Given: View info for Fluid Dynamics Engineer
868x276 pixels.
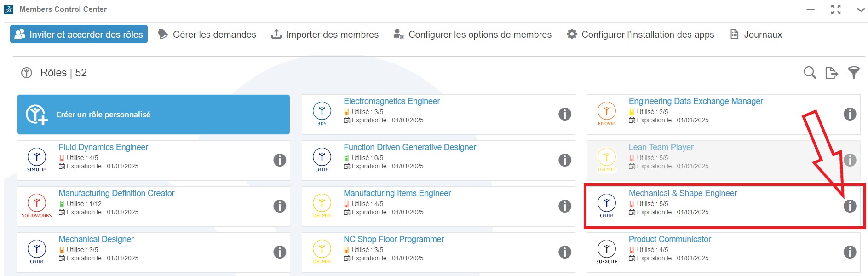Looking at the screenshot, I should (x=280, y=160).
